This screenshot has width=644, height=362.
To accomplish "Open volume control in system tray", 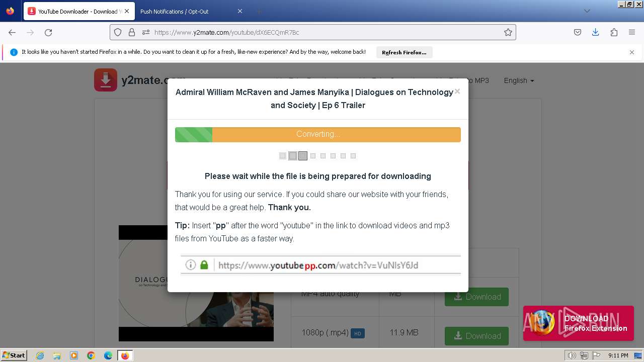I will click(572, 355).
